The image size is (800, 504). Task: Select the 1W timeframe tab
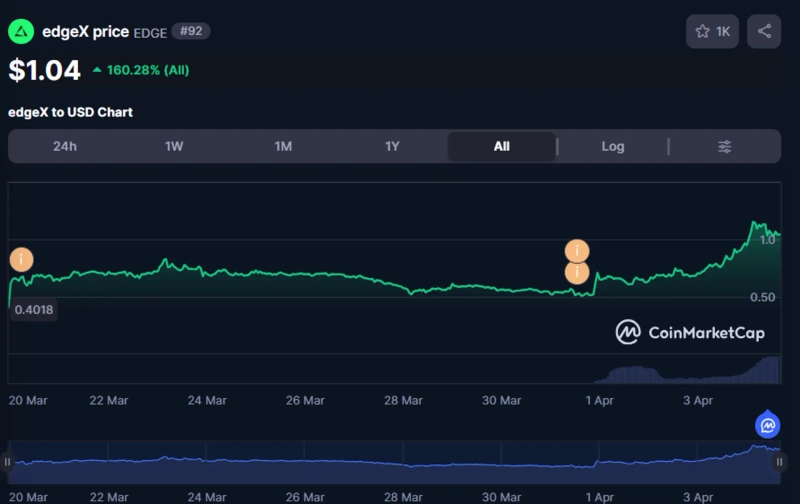pos(174,147)
